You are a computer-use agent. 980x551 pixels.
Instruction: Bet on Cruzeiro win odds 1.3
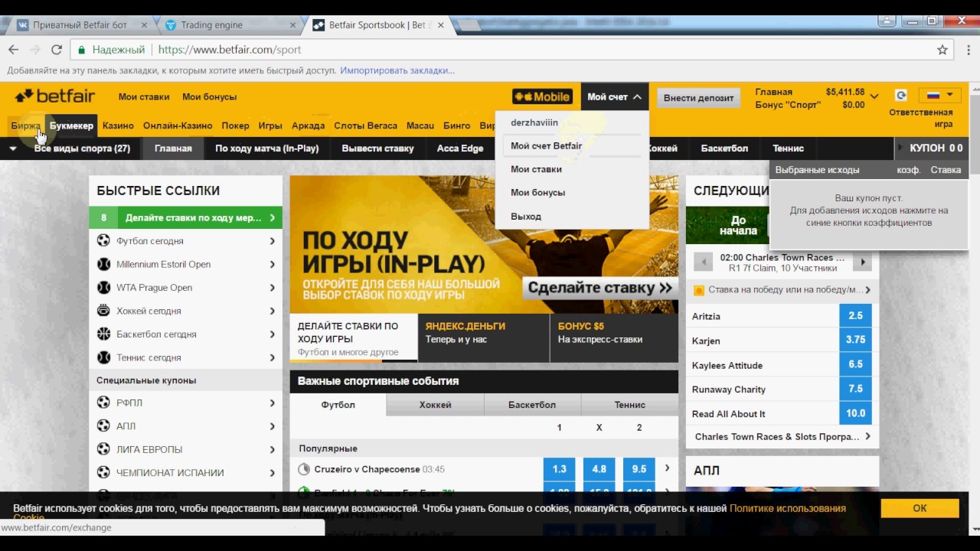[x=559, y=469]
